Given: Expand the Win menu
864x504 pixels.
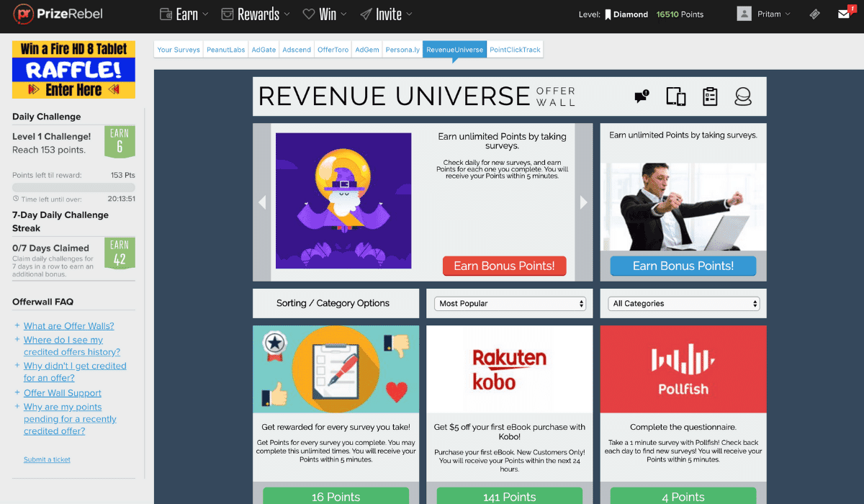Looking at the screenshot, I should (324, 14).
